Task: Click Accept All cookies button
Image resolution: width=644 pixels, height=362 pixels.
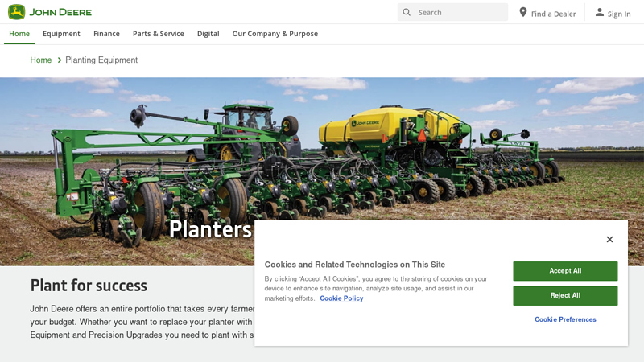Action: 565,271
